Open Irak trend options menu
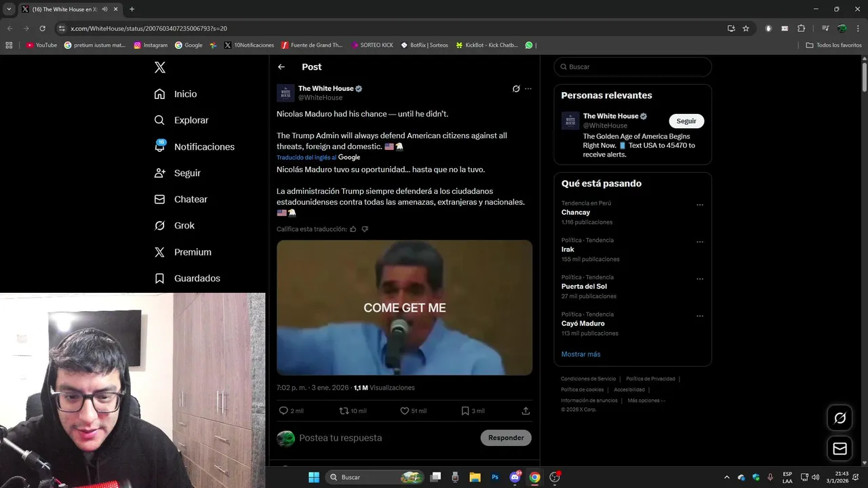Viewport: 868px width, 488px height. (x=700, y=242)
